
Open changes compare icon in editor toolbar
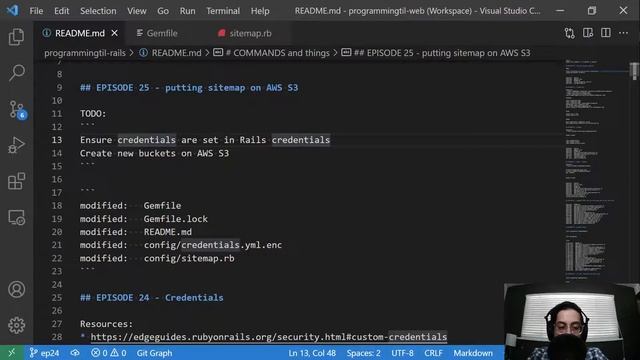pyautogui.click(x=569, y=33)
